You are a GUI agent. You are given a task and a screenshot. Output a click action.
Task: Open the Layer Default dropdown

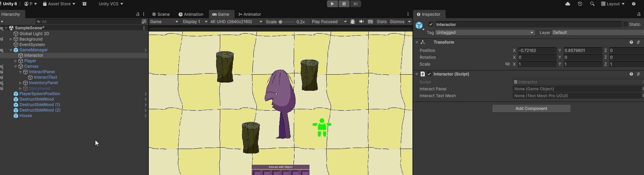click(x=598, y=33)
